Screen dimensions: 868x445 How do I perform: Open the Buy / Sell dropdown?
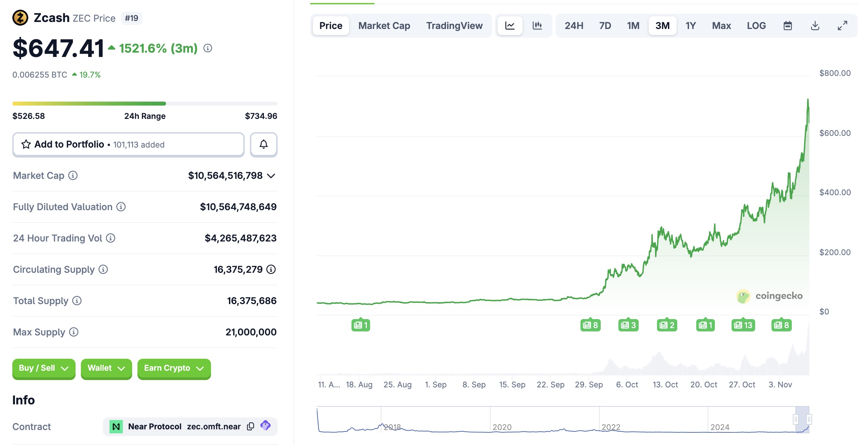click(44, 368)
